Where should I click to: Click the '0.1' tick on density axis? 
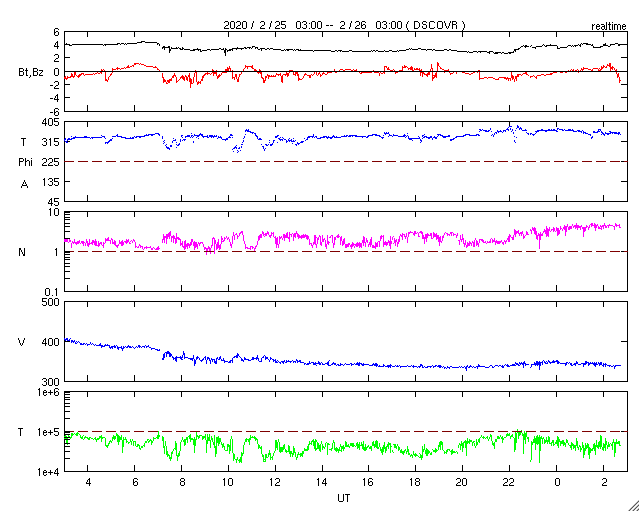point(51,291)
